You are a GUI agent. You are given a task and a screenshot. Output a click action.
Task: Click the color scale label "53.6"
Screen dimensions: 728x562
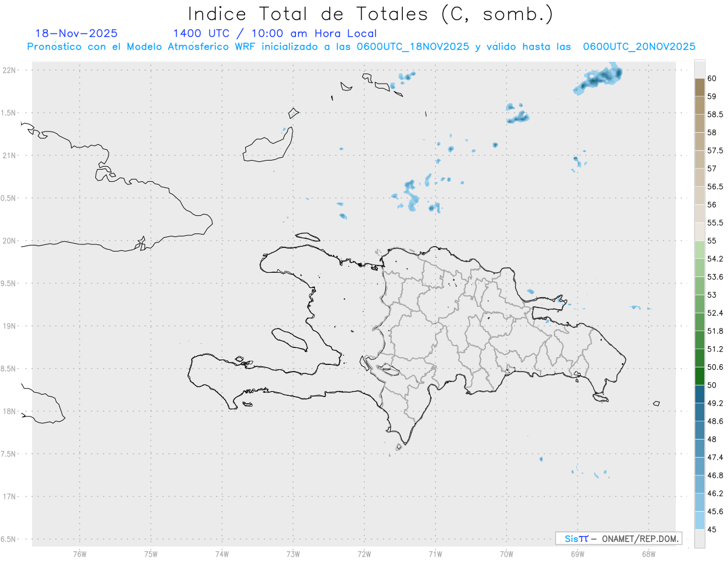(715, 277)
